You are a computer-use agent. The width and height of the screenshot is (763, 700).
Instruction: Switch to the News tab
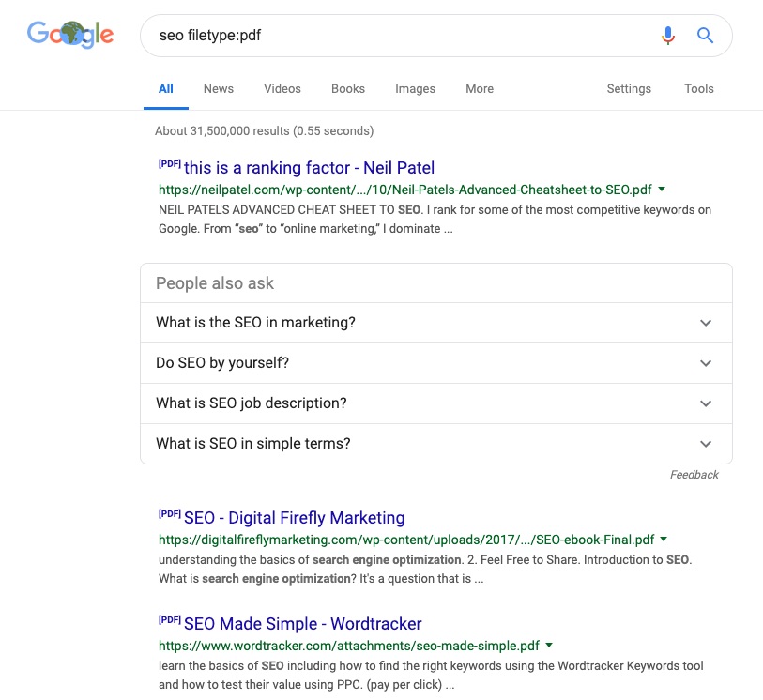(x=219, y=89)
